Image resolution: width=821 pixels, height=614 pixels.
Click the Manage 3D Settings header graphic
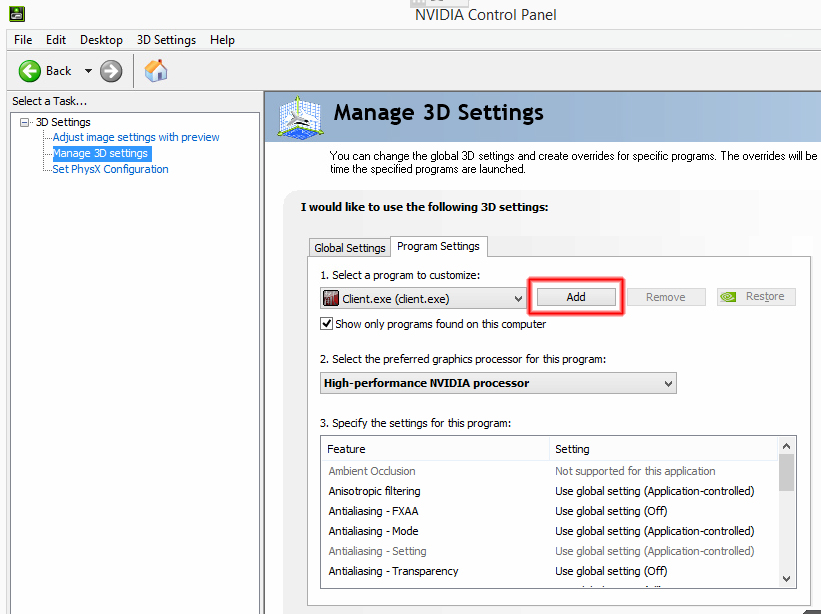click(x=300, y=117)
